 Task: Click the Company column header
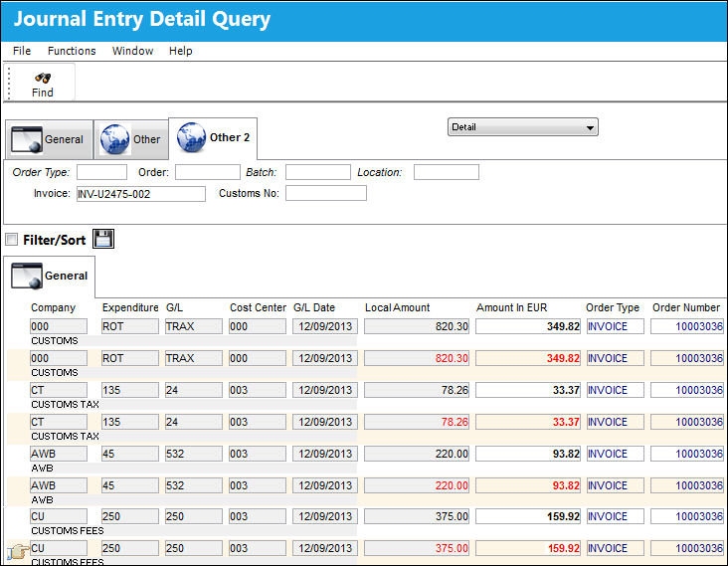click(x=53, y=307)
